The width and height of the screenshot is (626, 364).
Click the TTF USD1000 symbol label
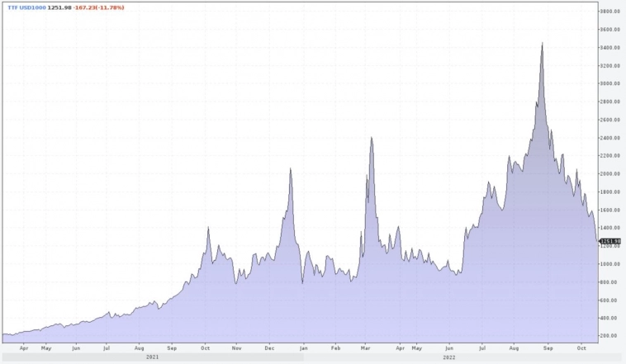click(26, 7)
